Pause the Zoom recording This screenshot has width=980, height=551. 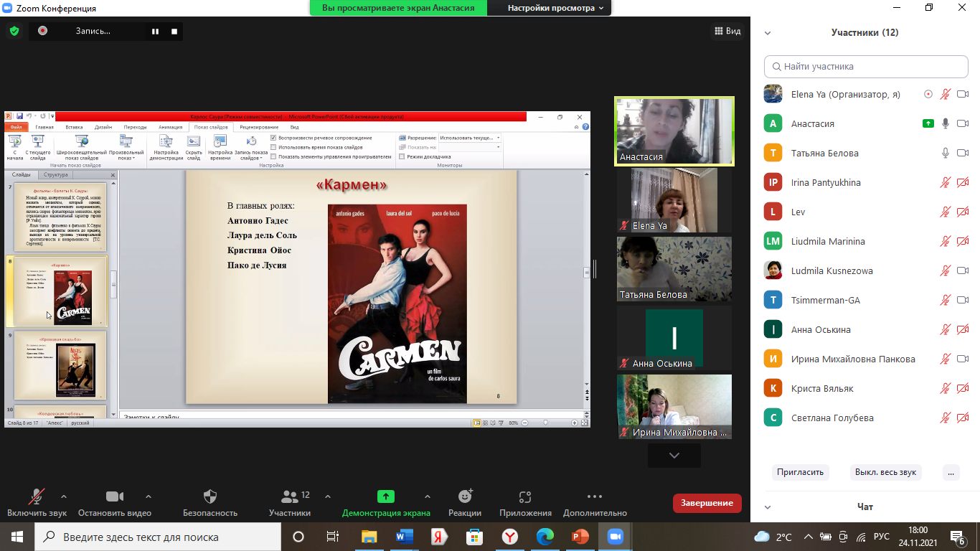(x=155, y=32)
